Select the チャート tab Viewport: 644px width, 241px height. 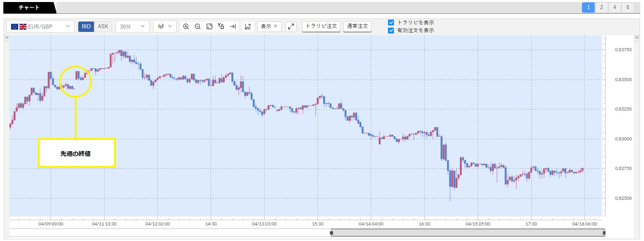29,7
